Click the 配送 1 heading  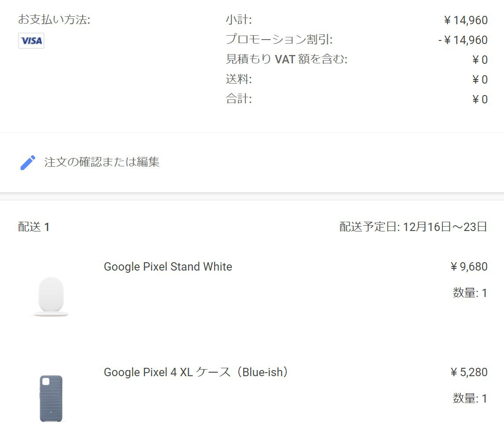coord(34,227)
